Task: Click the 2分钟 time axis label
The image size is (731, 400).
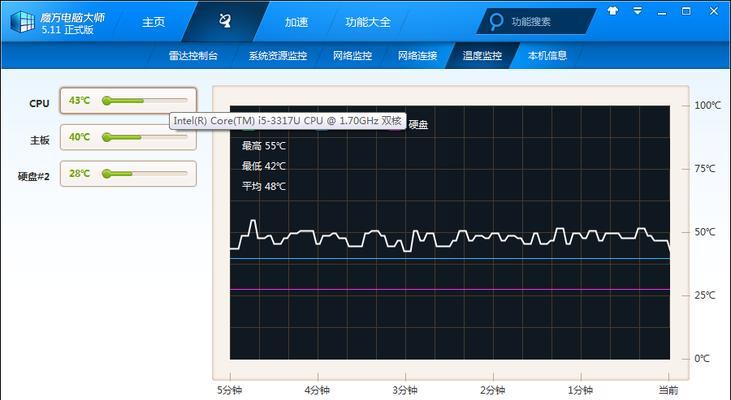Action: tap(492, 390)
